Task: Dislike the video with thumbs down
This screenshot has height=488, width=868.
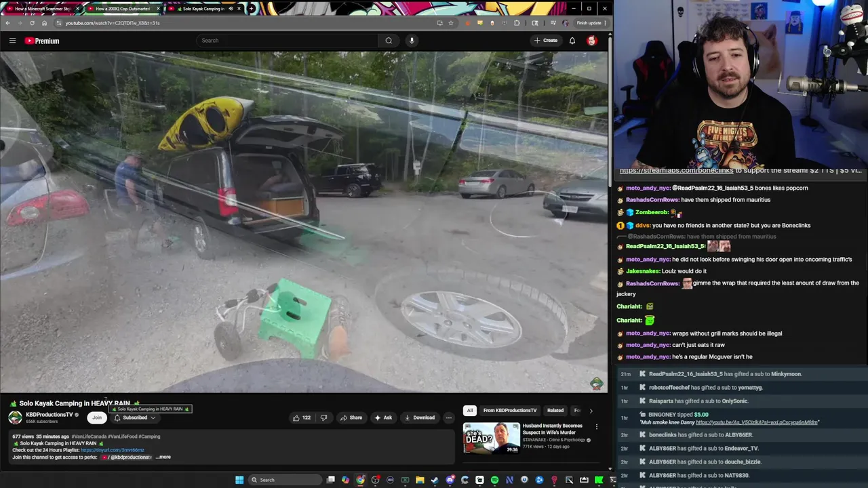Action: point(323,418)
